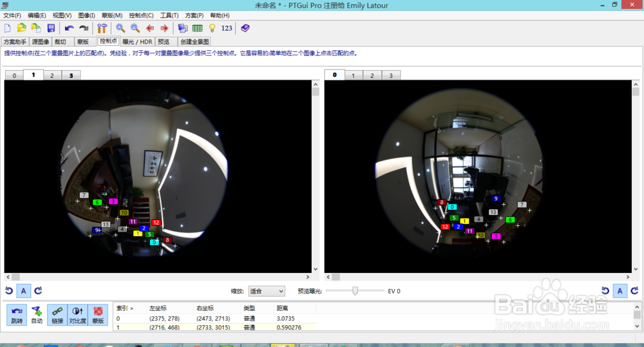644x347 pixels.
Task: Click red control point 12 in left image
Action: (x=156, y=223)
